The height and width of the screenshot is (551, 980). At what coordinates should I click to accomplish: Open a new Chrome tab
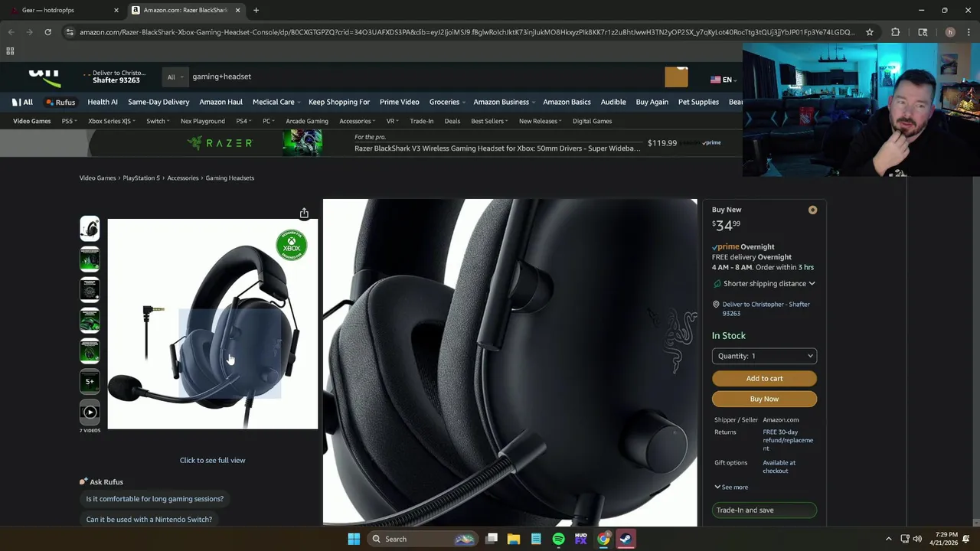pos(256,10)
